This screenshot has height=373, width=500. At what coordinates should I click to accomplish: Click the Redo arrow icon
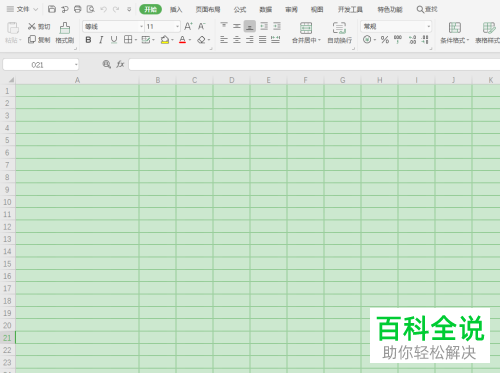tap(116, 9)
